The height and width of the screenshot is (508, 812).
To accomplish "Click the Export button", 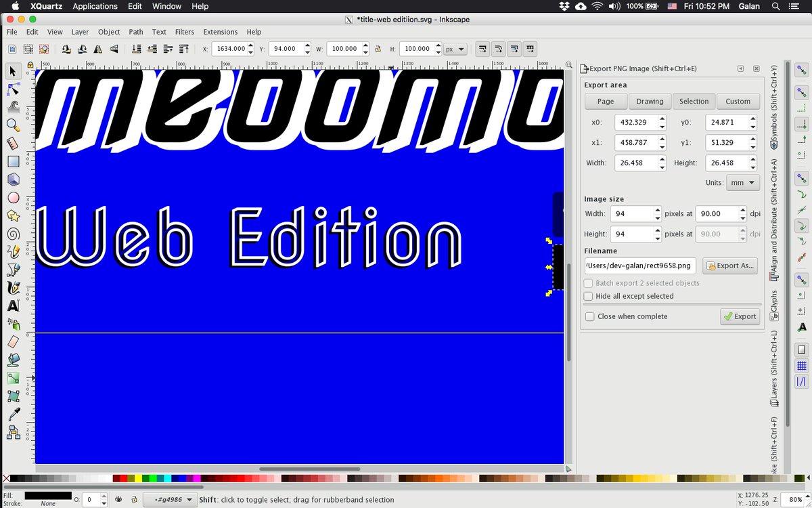I will coord(740,316).
